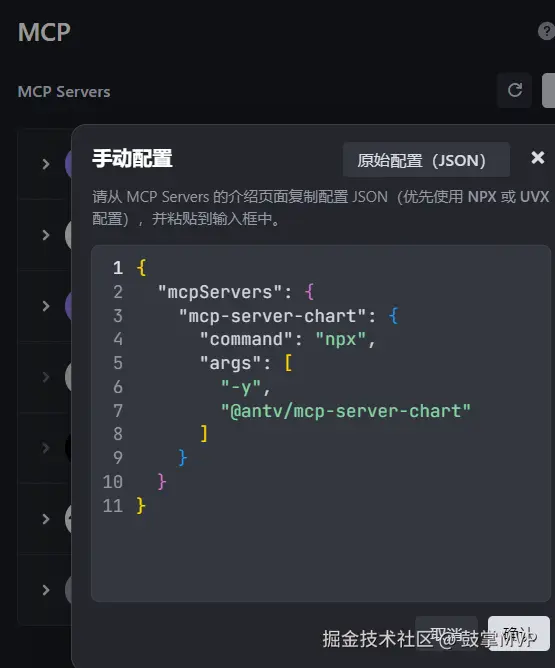Expand the third MCP server row chevron
Screen dimensions: 555x668
pyautogui.click(x=46, y=306)
